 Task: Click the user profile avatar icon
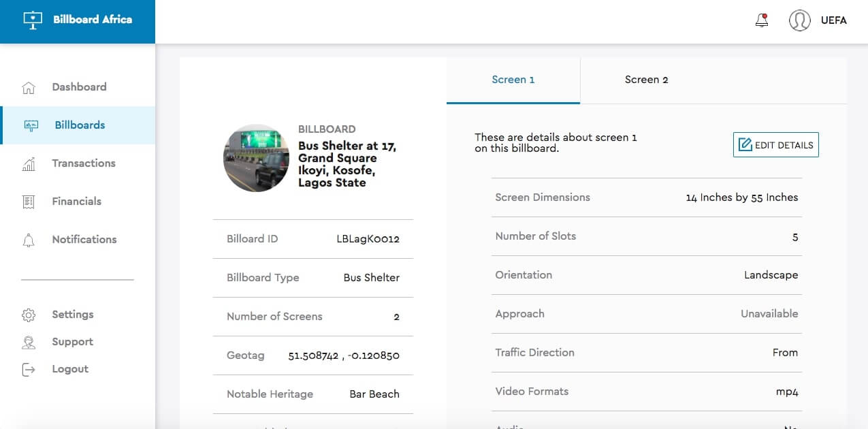(799, 20)
